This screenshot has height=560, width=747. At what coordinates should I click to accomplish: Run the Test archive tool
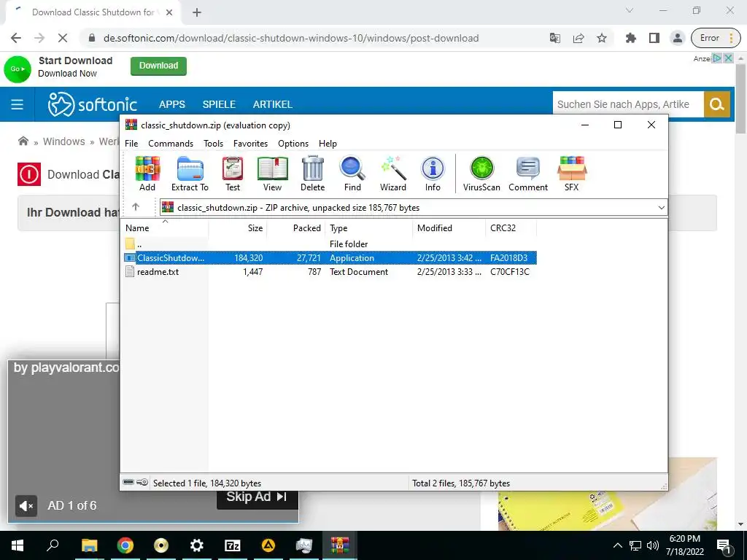233,174
